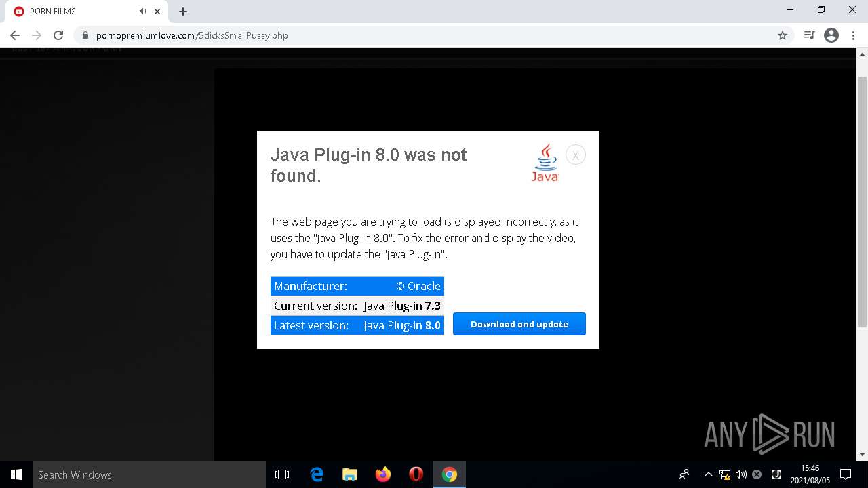
Task: Click scrollbar down arrow
Action: [x=863, y=455]
